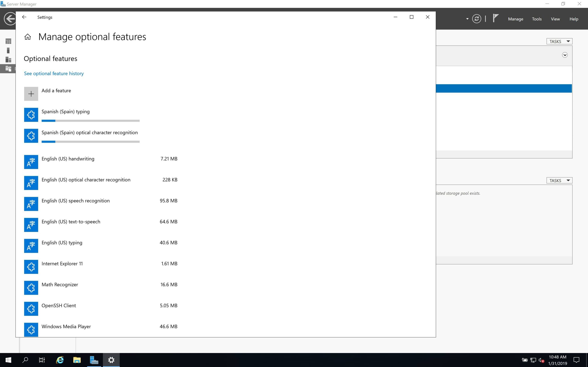This screenshot has height=367, width=588.
Task: Click the Settings home icon
Action: pyautogui.click(x=28, y=37)
